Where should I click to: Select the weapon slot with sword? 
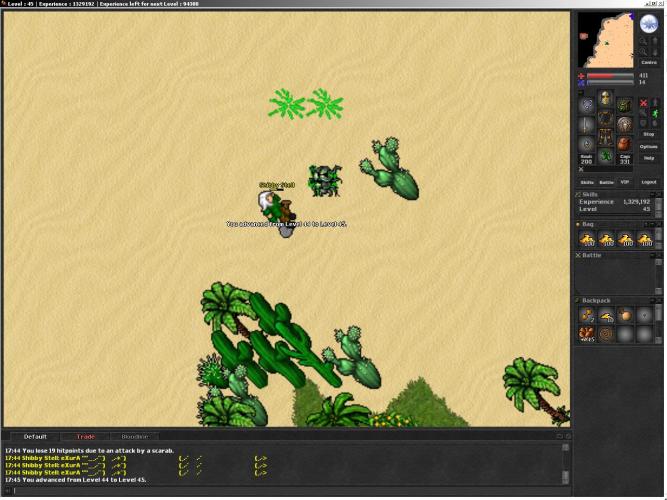587,124
